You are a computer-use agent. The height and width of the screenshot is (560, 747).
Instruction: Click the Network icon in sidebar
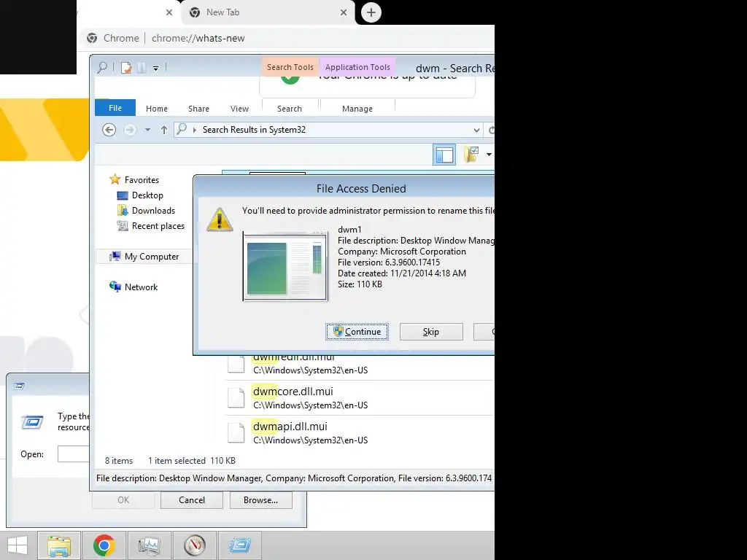115,287
